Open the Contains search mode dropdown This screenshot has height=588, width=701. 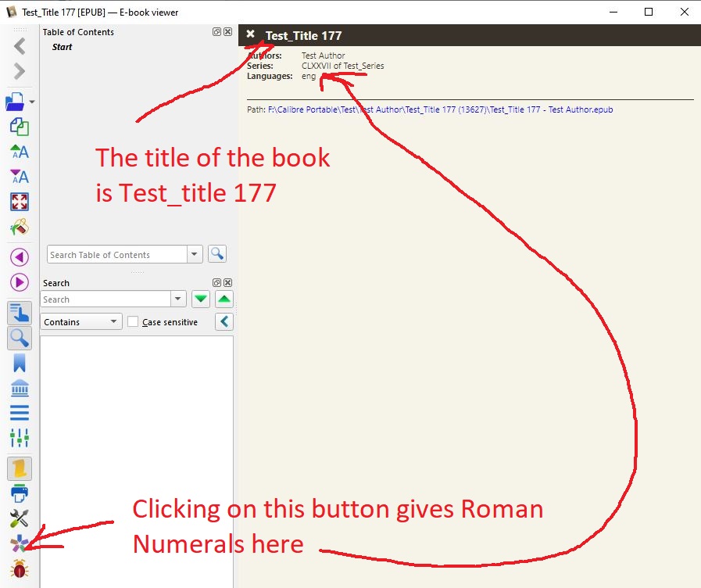point(81,322)
